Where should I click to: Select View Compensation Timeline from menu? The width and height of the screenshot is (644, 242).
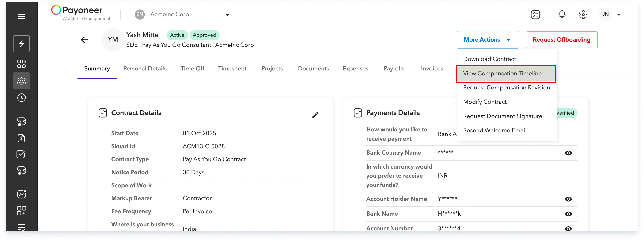(503, 73)
